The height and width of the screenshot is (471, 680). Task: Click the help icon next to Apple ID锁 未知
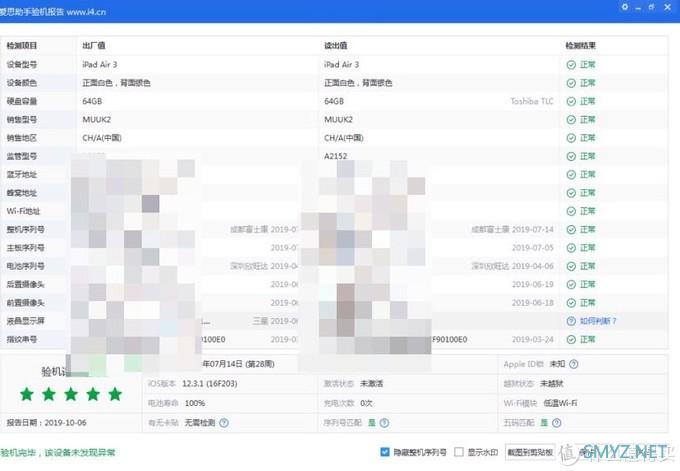click(x=574, y=364)
